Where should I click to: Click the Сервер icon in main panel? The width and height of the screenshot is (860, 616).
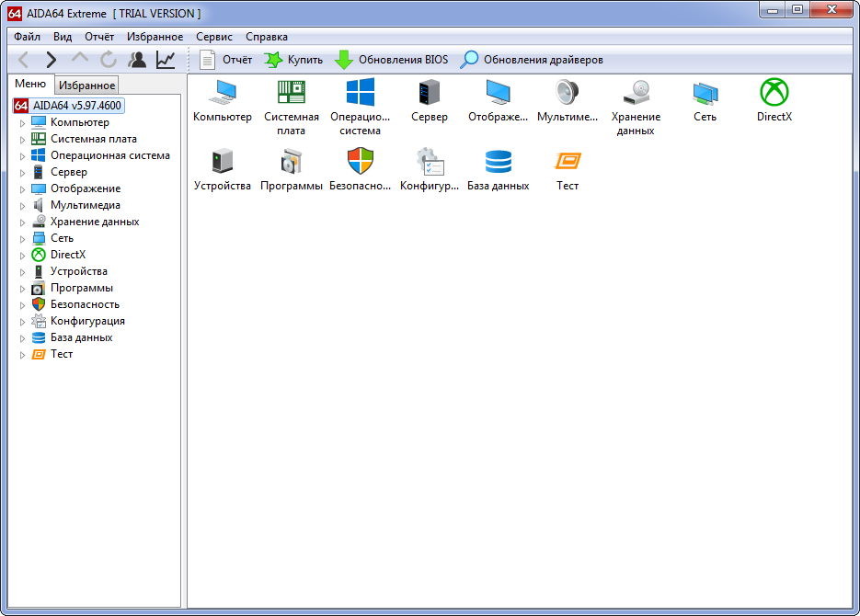tap(429, 93)
